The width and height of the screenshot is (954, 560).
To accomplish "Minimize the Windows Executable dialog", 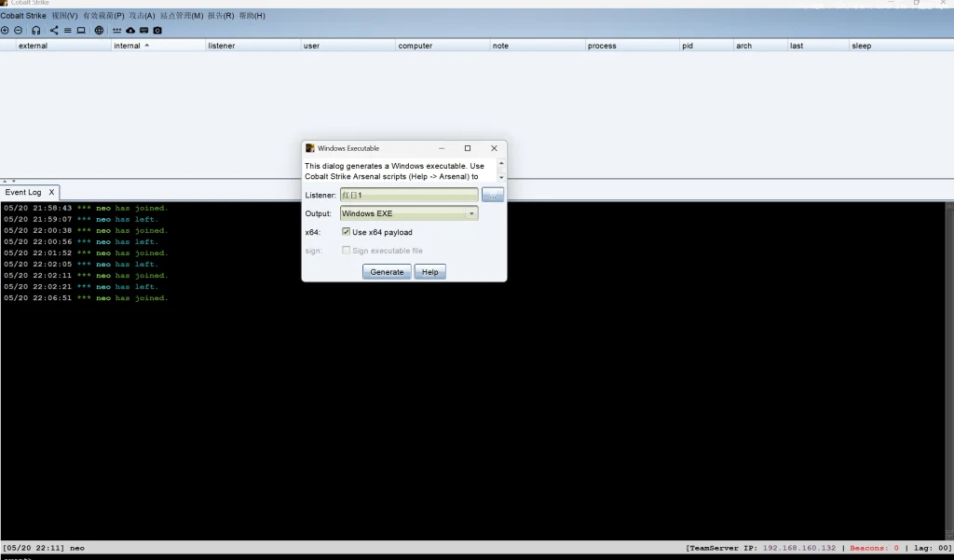I will click(x=442, y=148).
